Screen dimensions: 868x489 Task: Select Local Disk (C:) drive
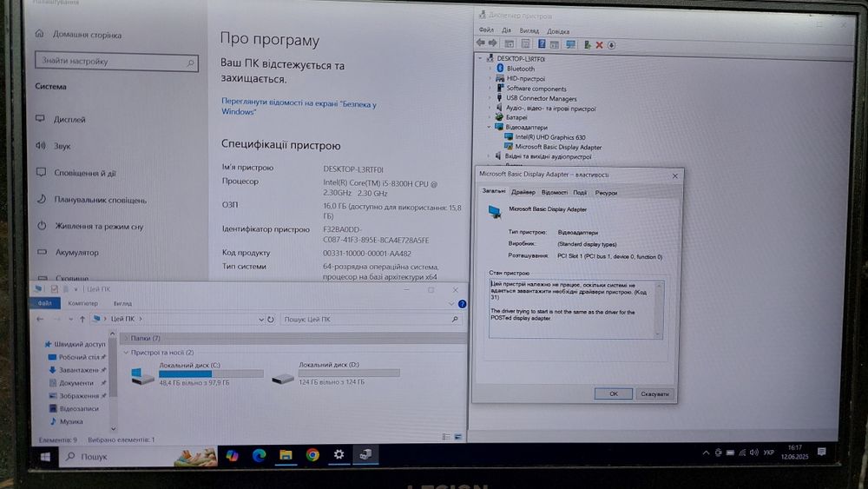click(196, 374)
